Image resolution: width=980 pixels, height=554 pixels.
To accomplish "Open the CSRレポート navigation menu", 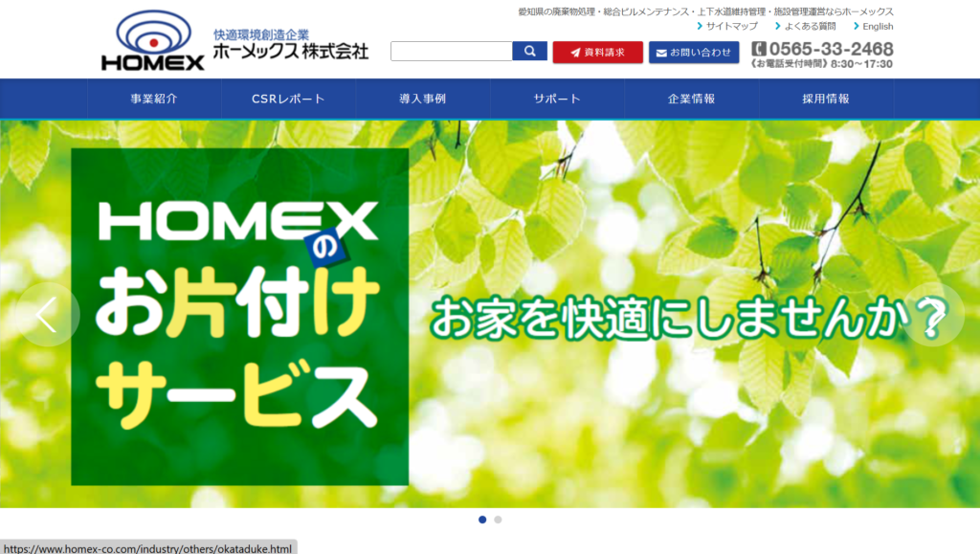I will [x=288, y=99].
